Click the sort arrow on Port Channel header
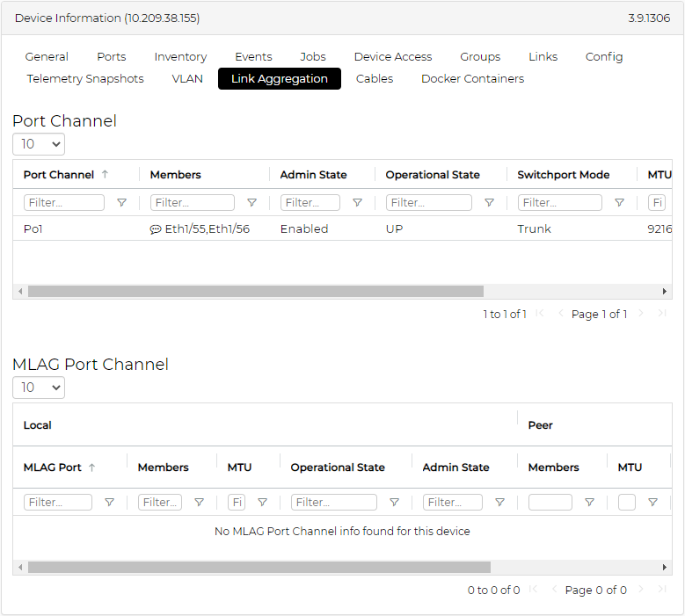 point(105,175)
